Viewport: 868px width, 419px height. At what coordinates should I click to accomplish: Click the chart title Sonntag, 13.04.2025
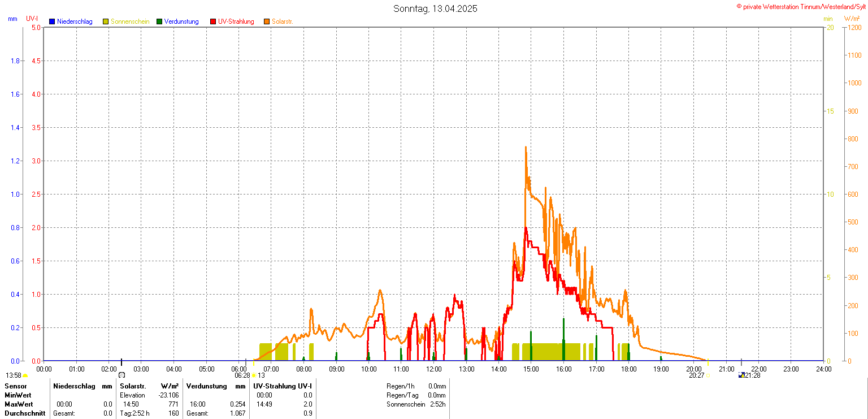(435, 8)
